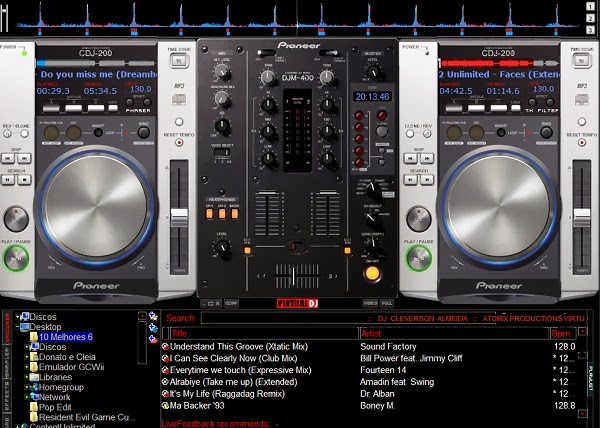
Task: Click right deck Play/Pause button
Action: coord(419,258)
